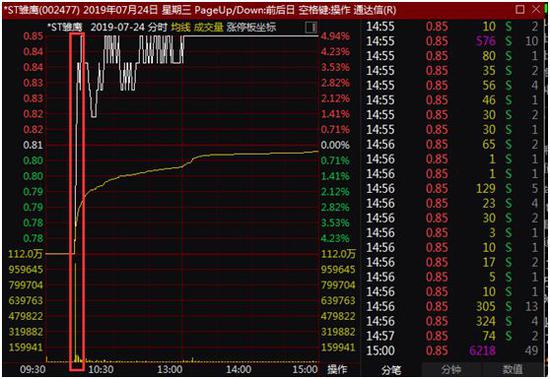Viewport: 550px width, 379px height.
Task: Select the 15:00 tick row with 6218
Action: coord(452,350)
